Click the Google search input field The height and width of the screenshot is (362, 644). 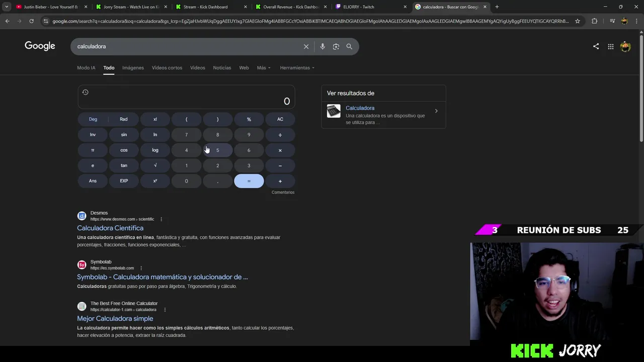pyautogui.click(x=186, y=46)
